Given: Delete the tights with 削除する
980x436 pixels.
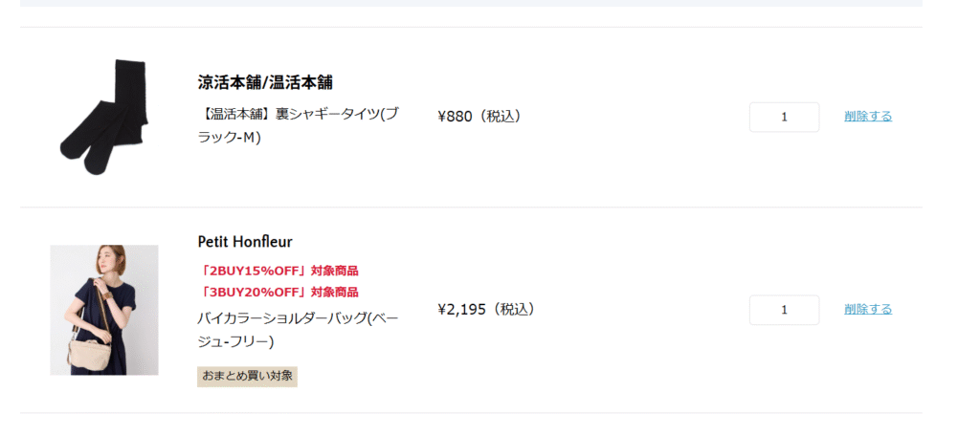Looking at the screenshot, I should click(868, 117).
